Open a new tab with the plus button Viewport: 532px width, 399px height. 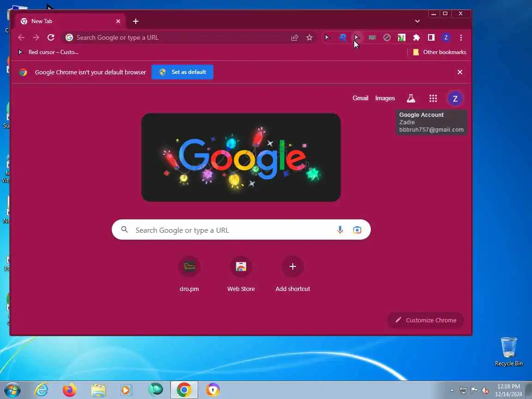[136, 21]
